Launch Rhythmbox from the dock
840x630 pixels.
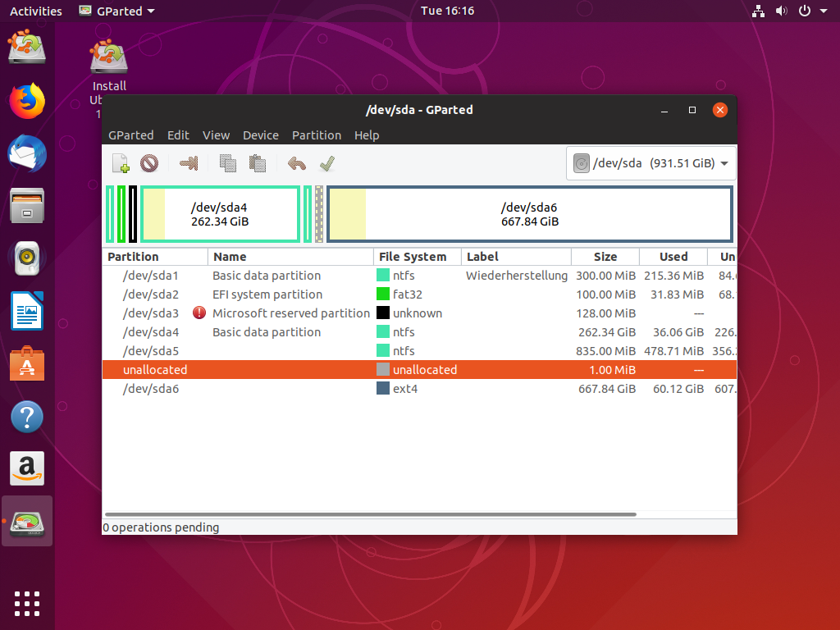pos(27,258)
